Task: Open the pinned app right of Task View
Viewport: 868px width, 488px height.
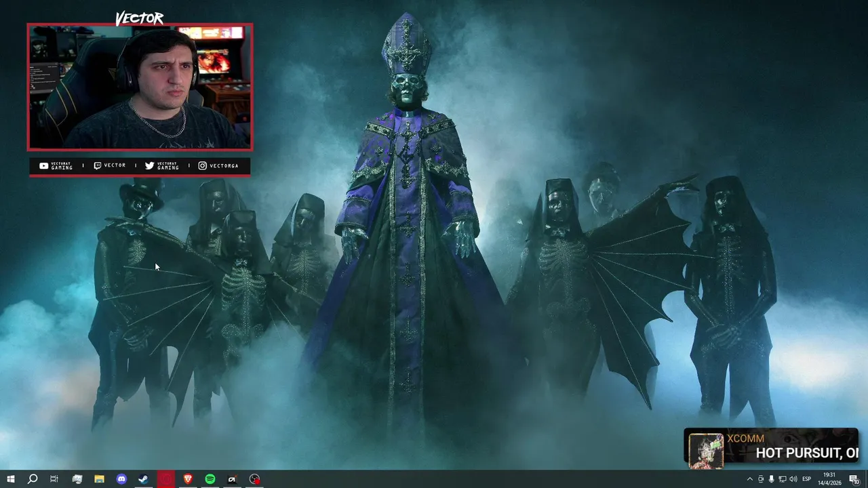Action: [77, 479]
